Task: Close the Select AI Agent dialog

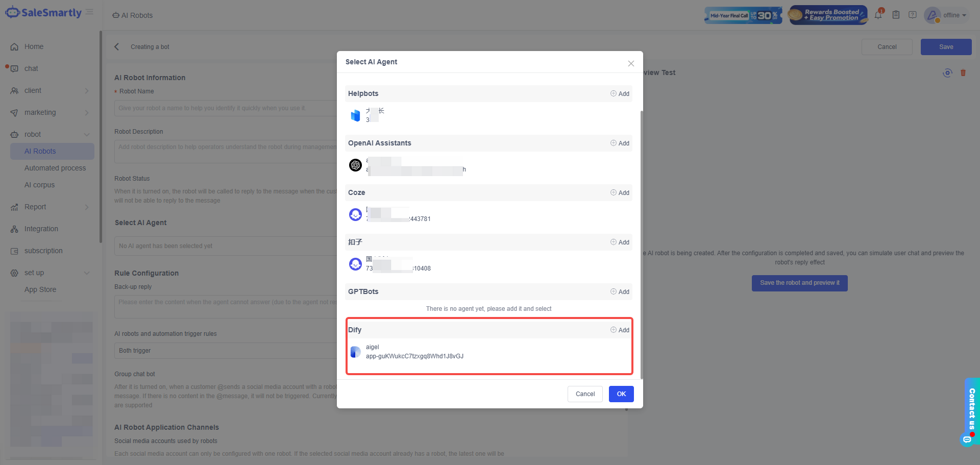Action: 631,63
